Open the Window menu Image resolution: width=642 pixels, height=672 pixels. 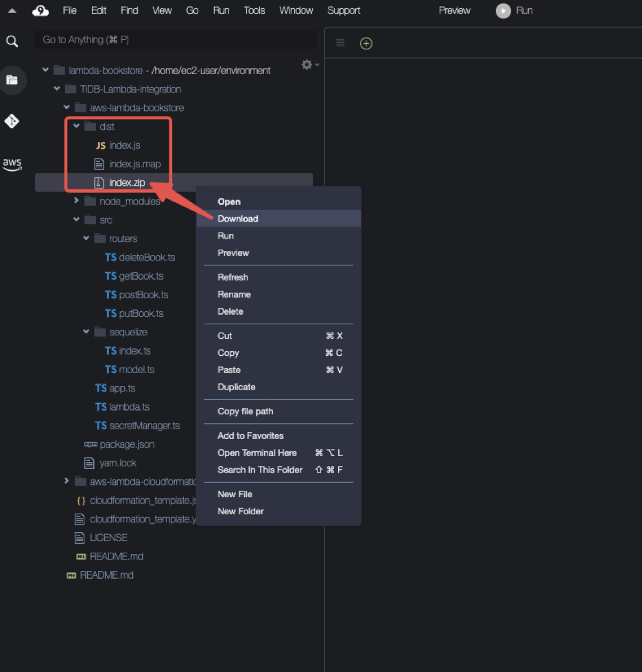click(296, 10)
